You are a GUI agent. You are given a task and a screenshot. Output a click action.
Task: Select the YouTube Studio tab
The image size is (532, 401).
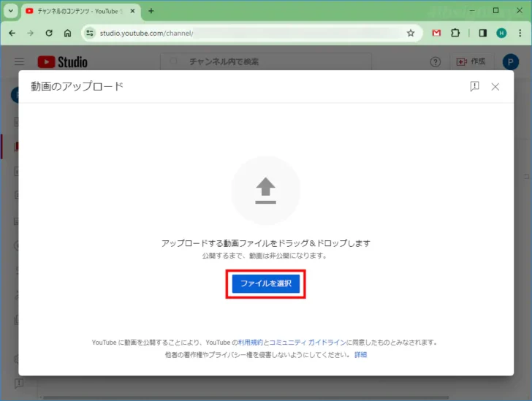pyautogui.click(x=80, y=11)
